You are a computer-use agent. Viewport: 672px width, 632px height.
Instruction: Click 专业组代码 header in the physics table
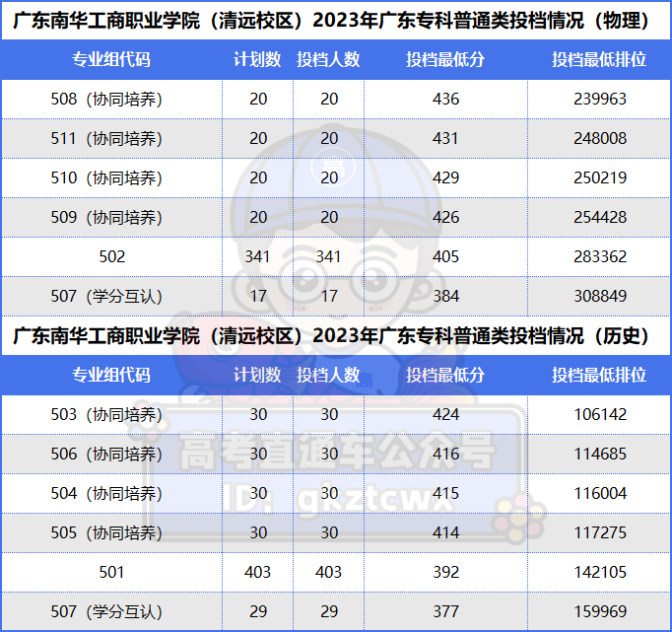(111, 59)
